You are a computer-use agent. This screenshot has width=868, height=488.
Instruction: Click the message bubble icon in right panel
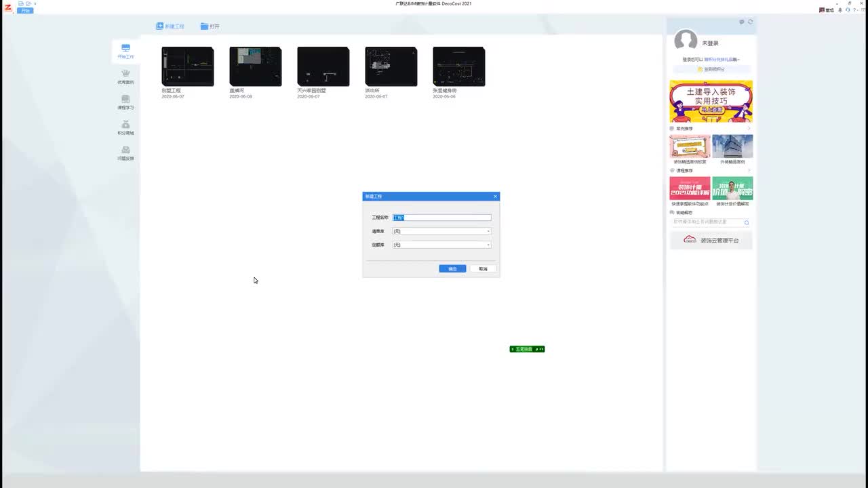(x=742, y=22)
